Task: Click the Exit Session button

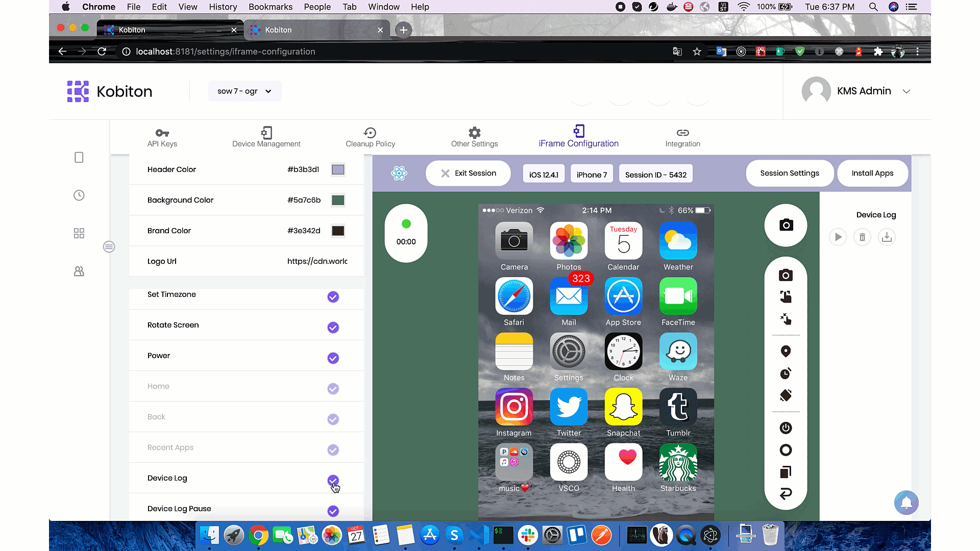Action: [x=468, y=173]
